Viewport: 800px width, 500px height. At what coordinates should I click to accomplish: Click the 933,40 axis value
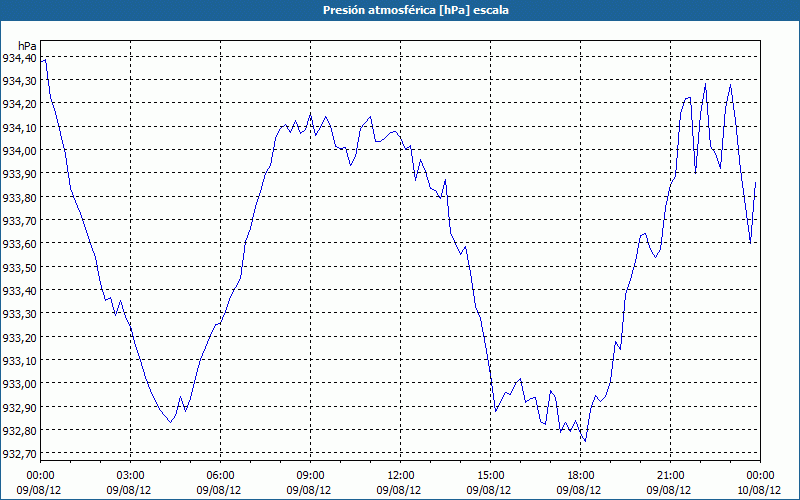click(19, 290)
